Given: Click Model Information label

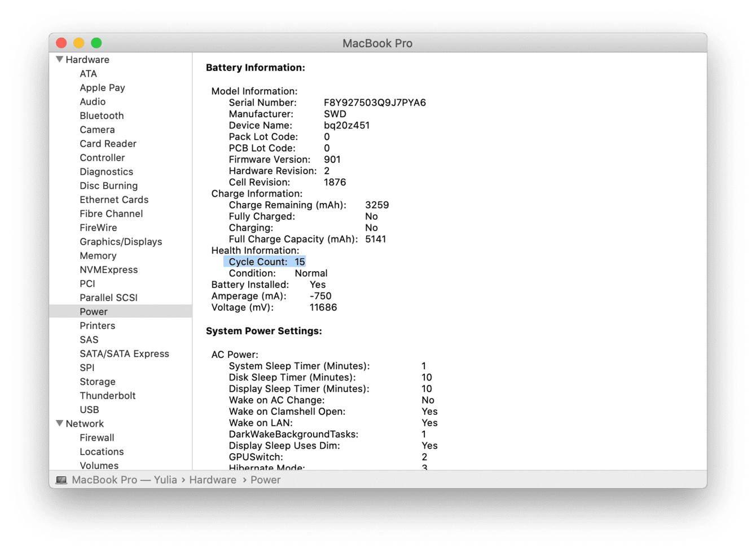Looking at the screenshot, I should [x=254, y=91].
